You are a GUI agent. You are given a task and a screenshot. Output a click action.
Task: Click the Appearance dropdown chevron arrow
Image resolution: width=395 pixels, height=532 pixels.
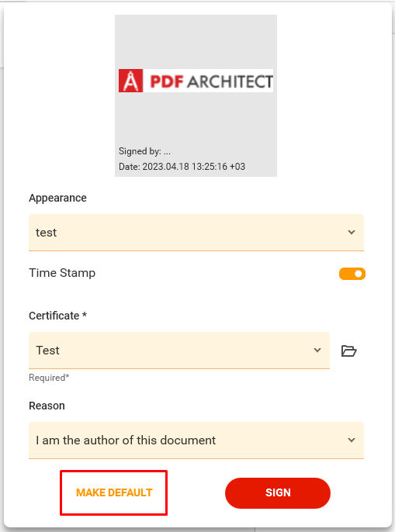(352, 233)
